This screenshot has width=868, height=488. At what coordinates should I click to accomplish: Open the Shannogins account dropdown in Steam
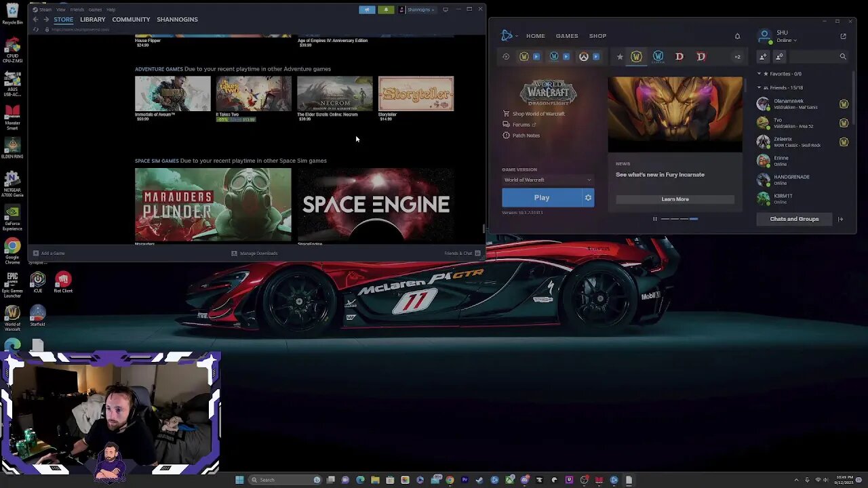click(416, 9)
